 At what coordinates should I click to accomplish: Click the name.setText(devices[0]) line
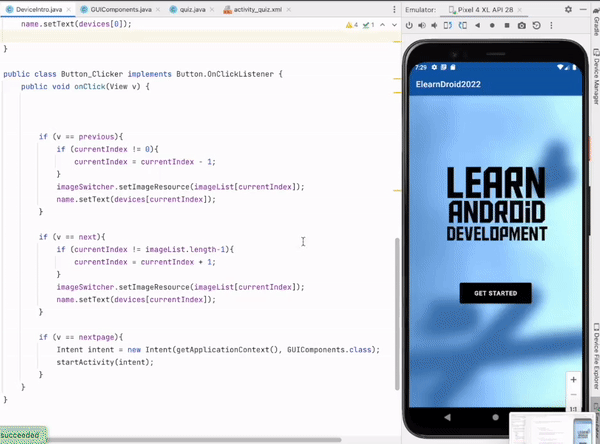(76, 24)
